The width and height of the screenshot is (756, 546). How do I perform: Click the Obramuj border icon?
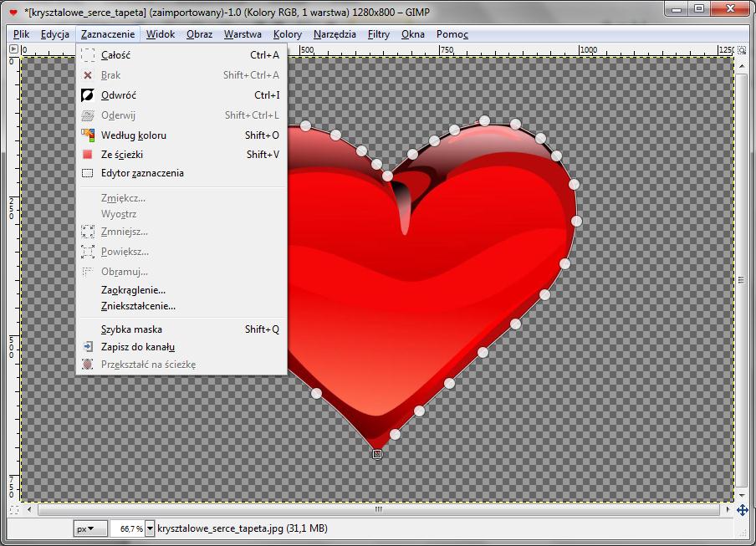point(88,272)
